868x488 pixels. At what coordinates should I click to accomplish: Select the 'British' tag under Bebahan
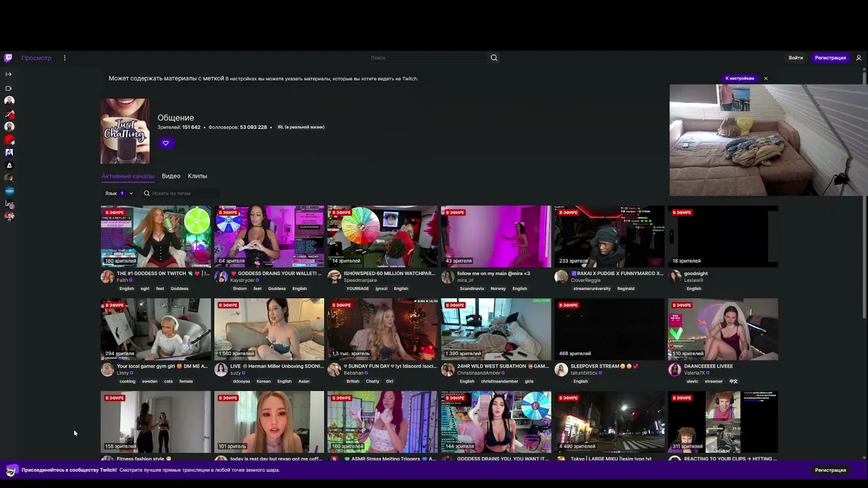pyautogui.click(x=353, y=382)
